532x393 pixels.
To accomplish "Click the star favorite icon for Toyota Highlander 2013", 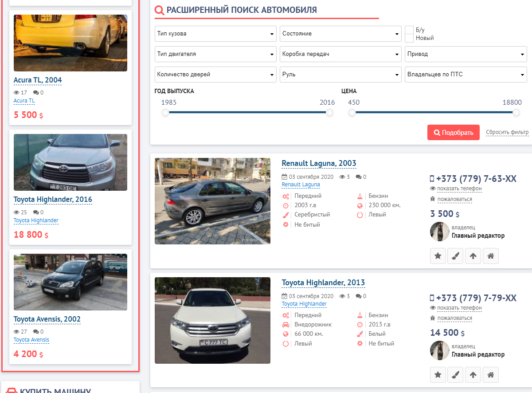I will click(x=438, y=375).
